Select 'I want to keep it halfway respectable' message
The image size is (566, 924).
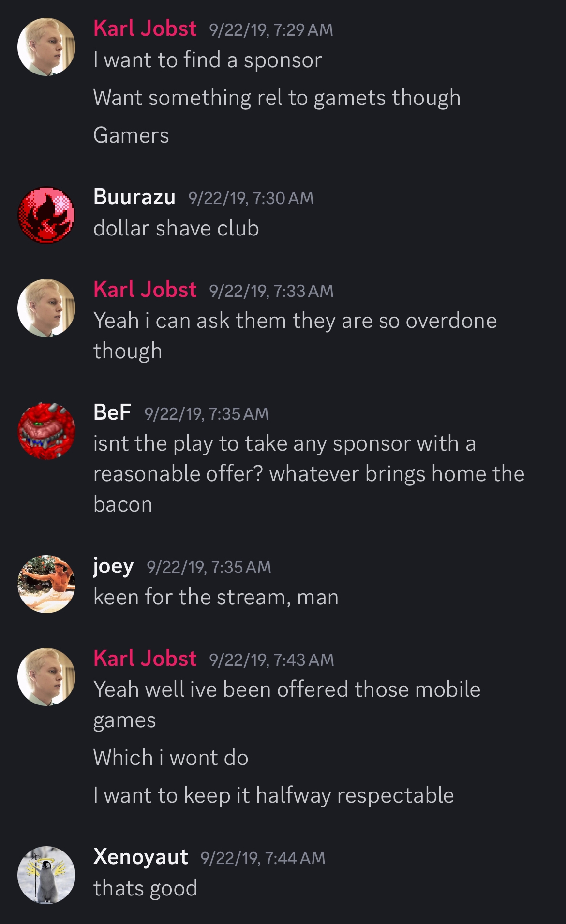273,795
